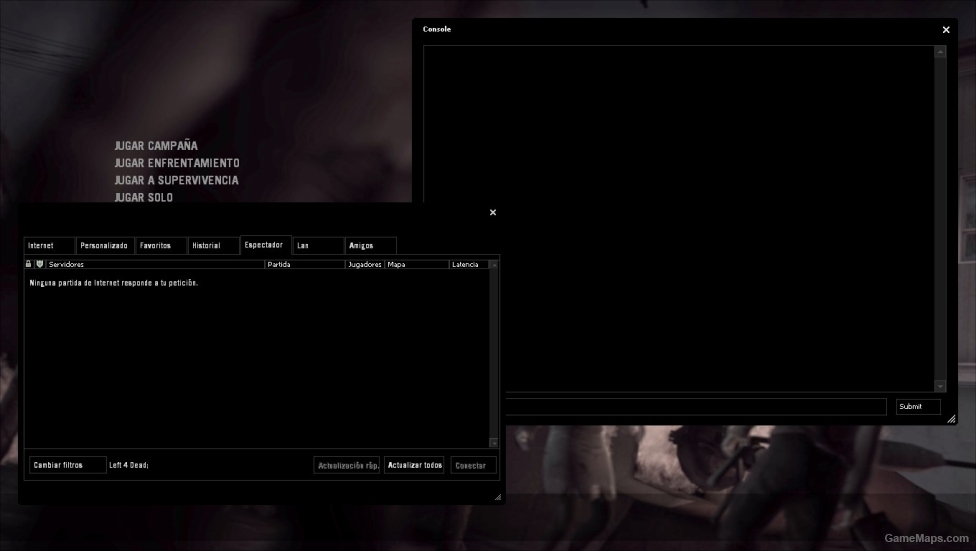976x551 pixels.
Task: Click the Cambiar filtros button
Action: click(x=68, y=465)
